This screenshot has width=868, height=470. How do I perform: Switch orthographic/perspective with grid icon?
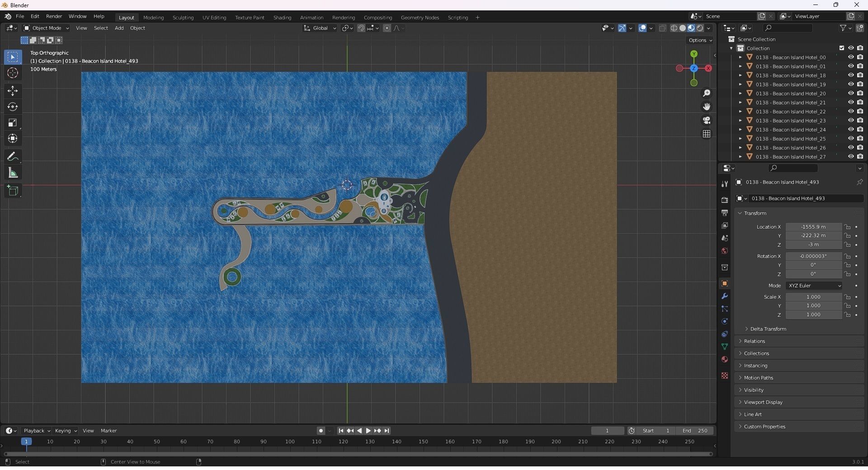706,134
